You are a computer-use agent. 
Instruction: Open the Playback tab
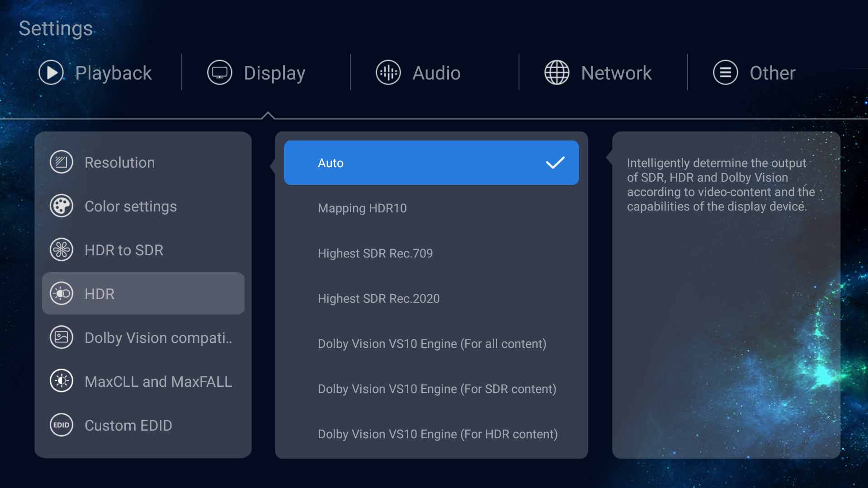coord(95,73)
